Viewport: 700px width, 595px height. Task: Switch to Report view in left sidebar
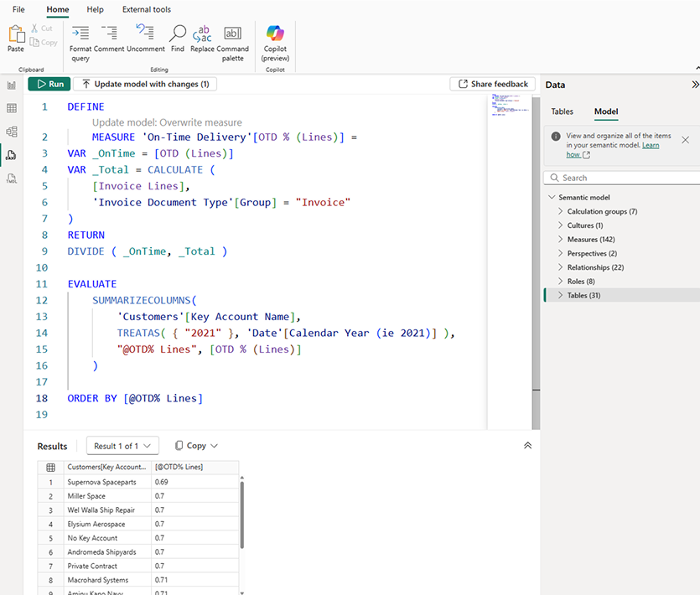point(12,85)
